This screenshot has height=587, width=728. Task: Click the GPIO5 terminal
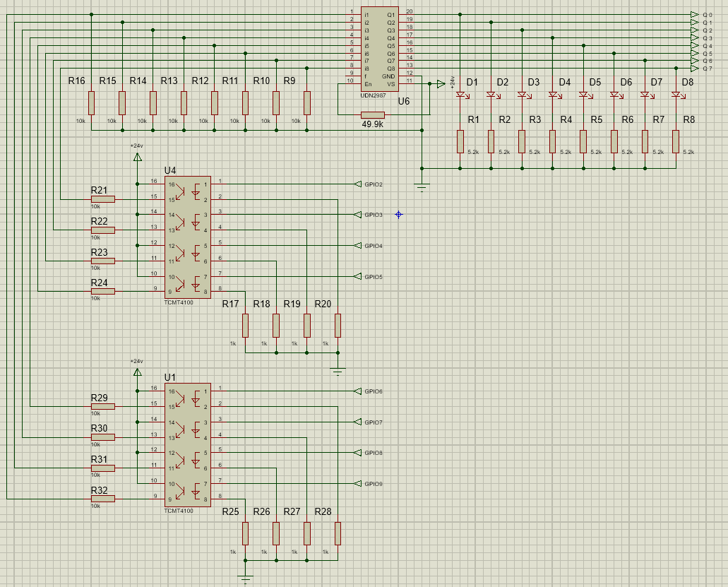point(357,276)
